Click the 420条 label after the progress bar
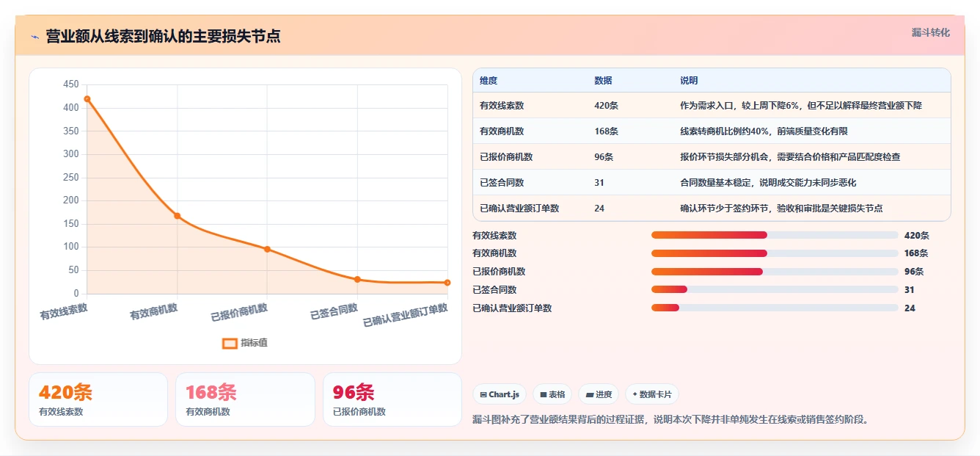 [x=917, y=236]
